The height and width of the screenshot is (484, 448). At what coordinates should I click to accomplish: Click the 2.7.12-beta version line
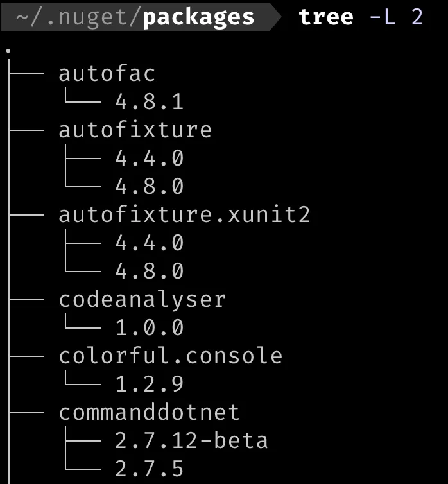191,440
